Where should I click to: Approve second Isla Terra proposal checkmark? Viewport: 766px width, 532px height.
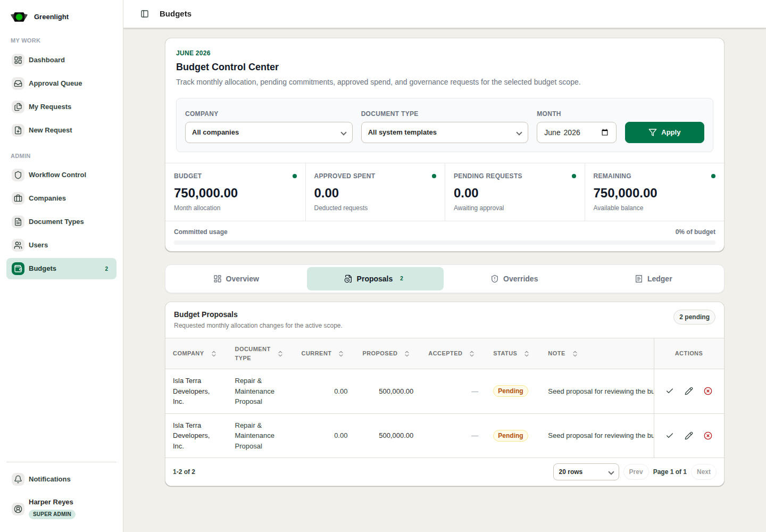pos(670,436)
